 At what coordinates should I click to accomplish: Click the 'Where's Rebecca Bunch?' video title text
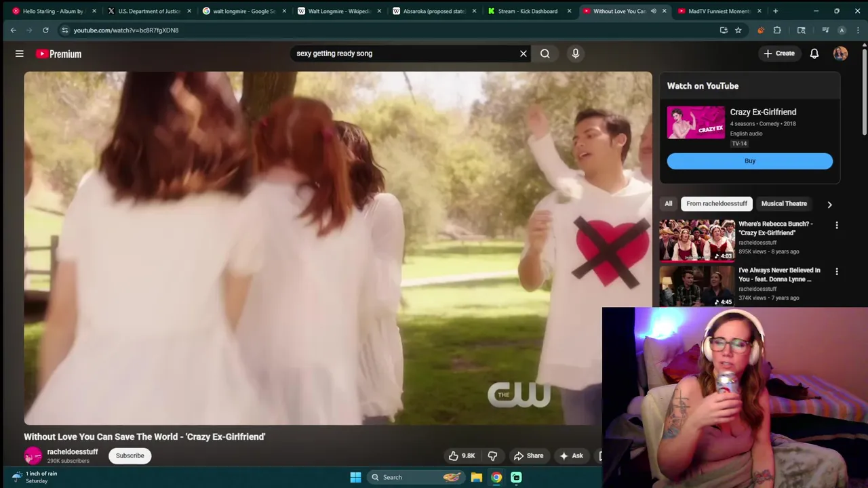pyautogui.click(x=775, y=228)
